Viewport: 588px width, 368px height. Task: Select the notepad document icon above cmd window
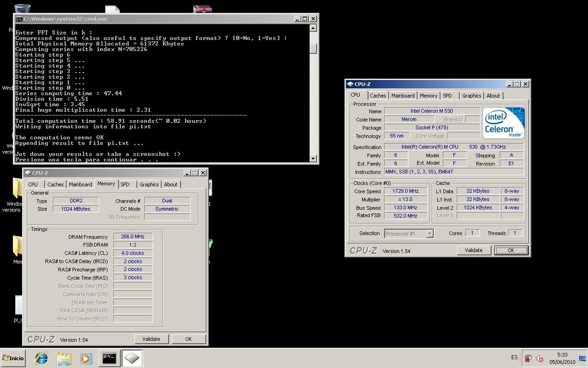point(112,9)
